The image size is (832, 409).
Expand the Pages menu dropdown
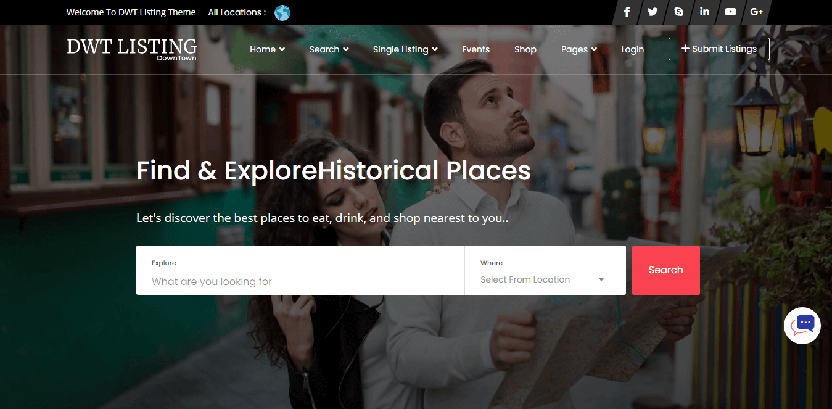pos(579,49)
